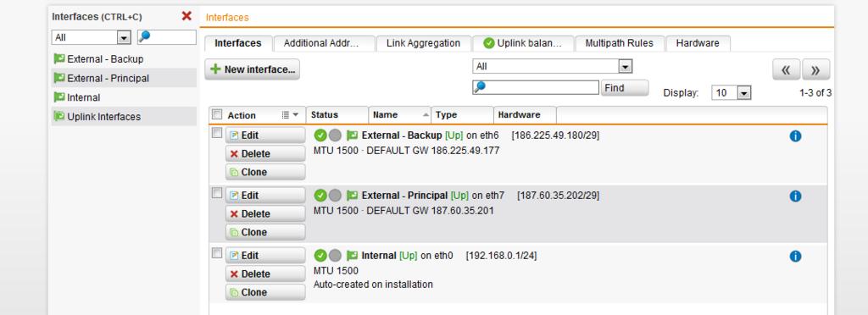Toggle green status icon for External - Backup
This screenshot has width=868, height=315.
(x=320, y=135)
